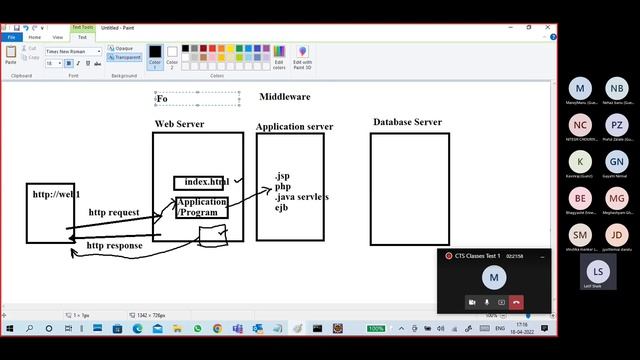
Task: Open Microsoft Edge from taskbar
Action: tap(138, 328)
